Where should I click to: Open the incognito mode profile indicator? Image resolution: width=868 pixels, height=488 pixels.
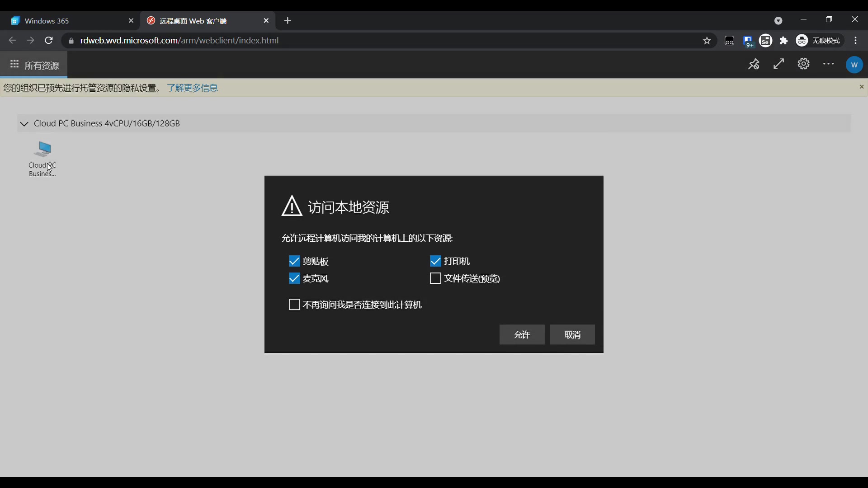819,41
